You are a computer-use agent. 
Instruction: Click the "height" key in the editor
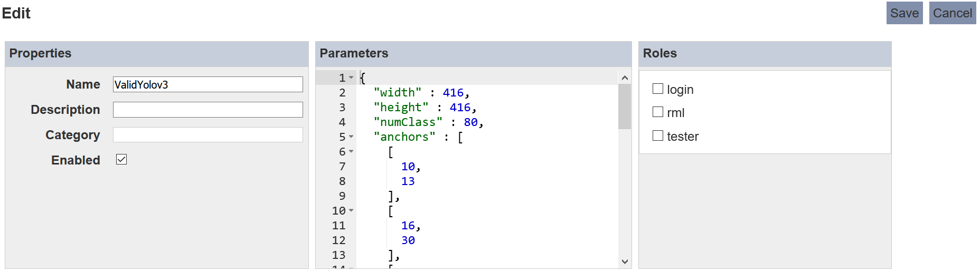pos(401,107)
